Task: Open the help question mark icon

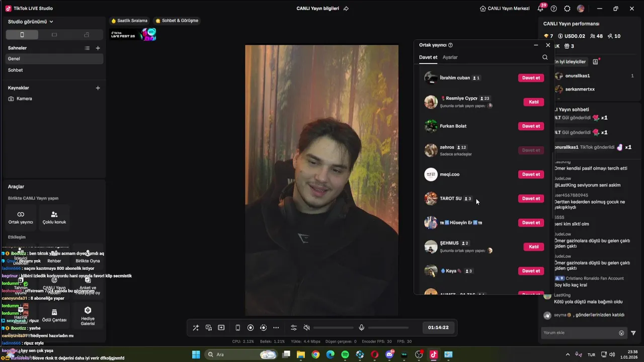Action: click(x=554, y=9)
